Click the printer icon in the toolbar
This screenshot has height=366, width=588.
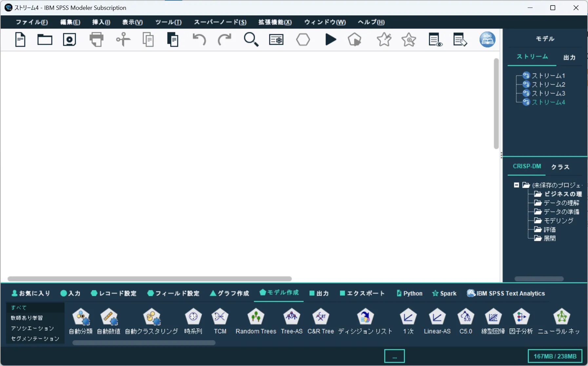pos(96,40)
